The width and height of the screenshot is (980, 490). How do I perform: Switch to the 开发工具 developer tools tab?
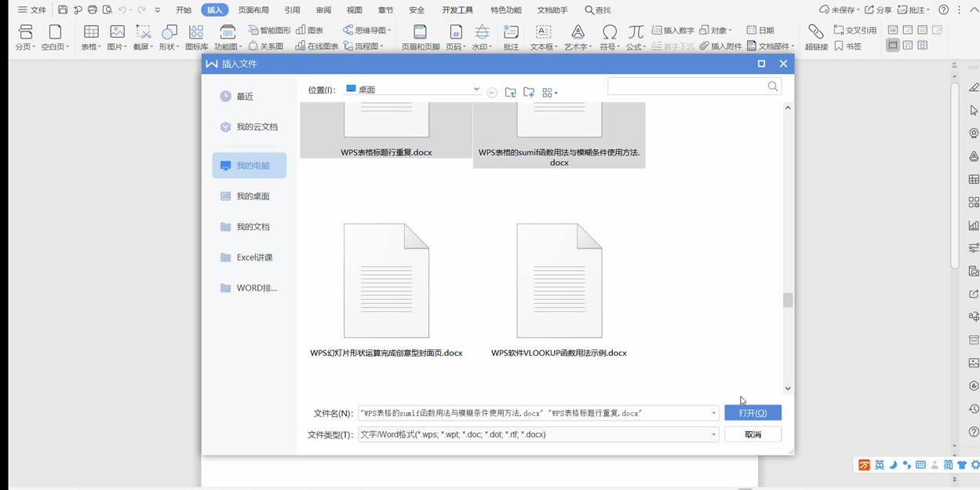457,10
